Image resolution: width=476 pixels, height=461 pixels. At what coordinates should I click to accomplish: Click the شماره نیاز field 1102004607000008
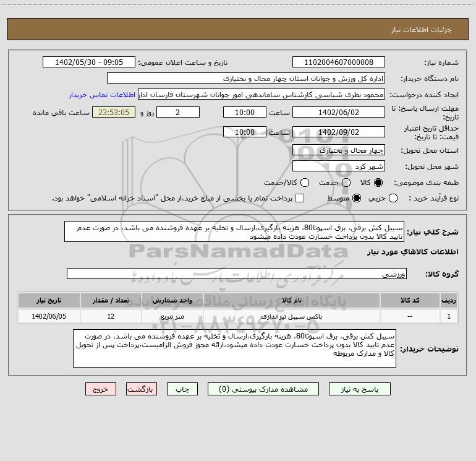click(339, 62)
